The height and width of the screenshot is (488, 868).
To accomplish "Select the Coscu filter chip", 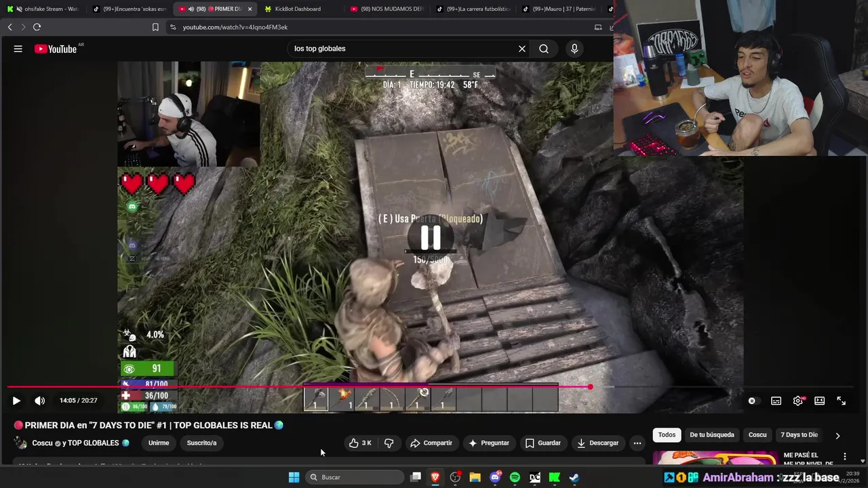I will tap(757, 435).
